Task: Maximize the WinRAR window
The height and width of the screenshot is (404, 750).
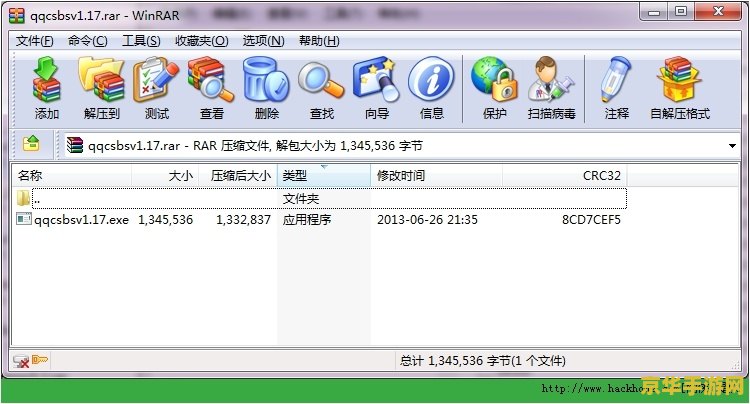Action: coord(681,11)
